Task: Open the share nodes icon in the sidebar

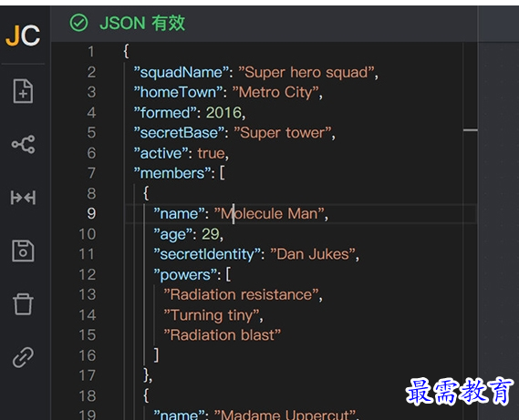Action: pyautogui.click(x=23, y=144)
